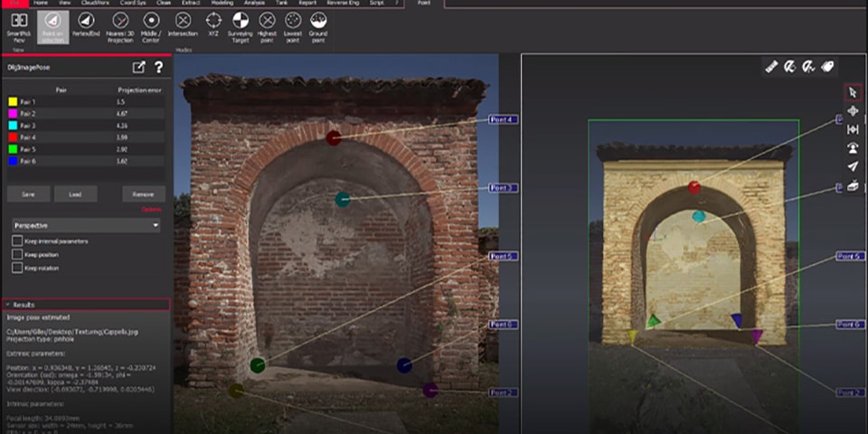Choose the Vertex/End picking mode

(x=86, y=25)
